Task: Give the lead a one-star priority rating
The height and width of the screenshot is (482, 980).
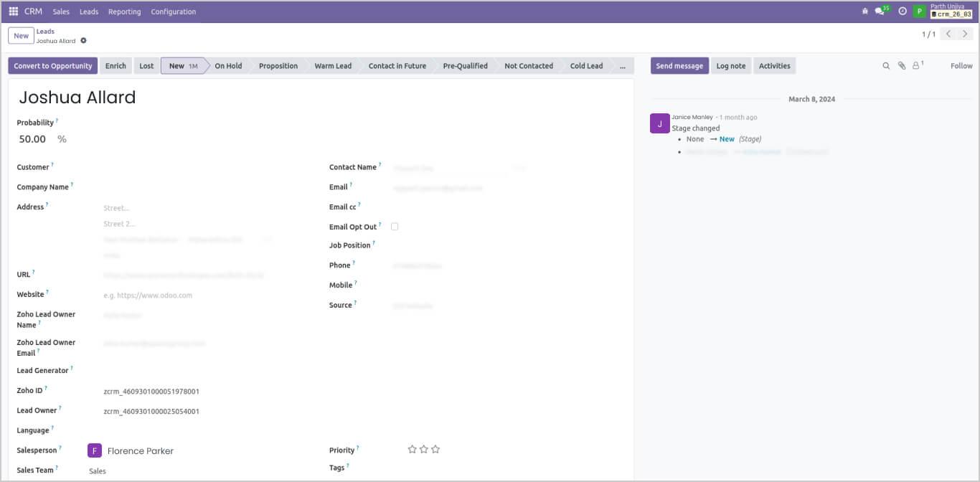Action: coord(413,449)
